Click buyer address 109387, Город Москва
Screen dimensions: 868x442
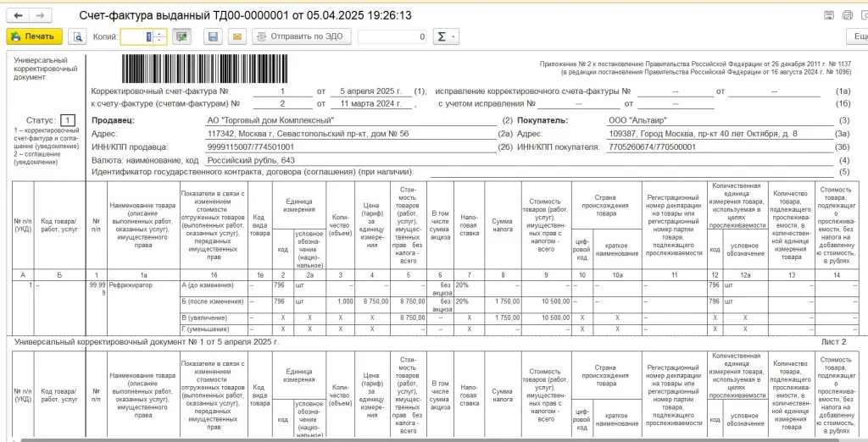703,134
